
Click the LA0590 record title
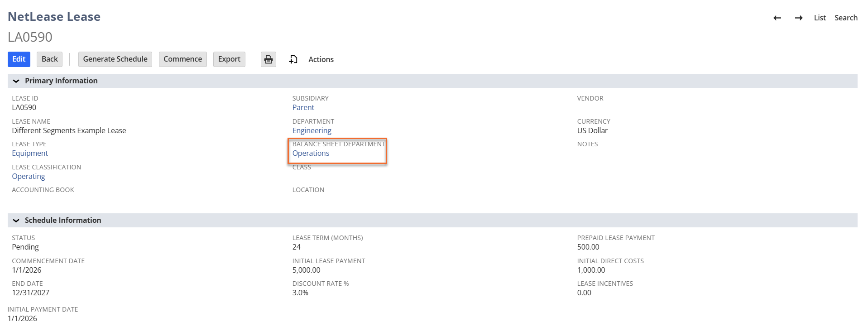click(30, 37)
